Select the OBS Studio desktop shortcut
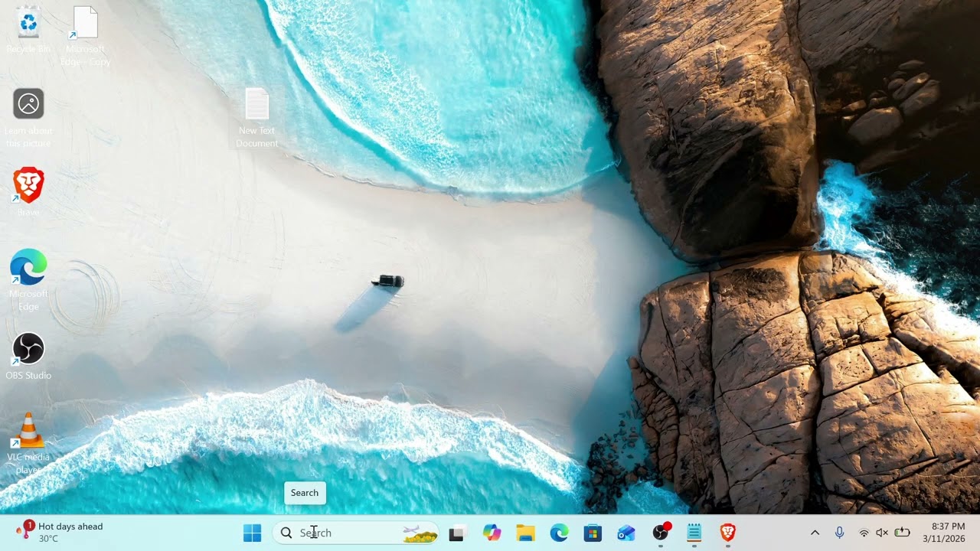The image size is (980, 551). (x=28, y=357)
